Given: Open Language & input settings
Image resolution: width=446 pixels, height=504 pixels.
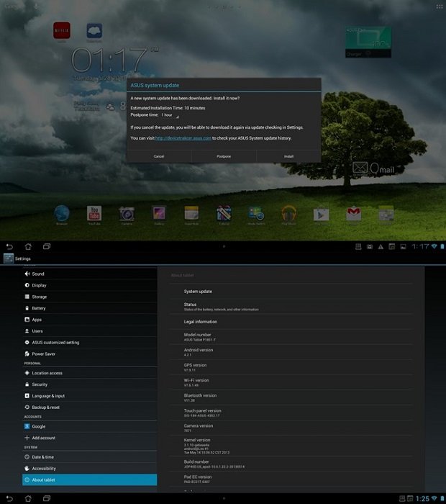Looking at the screenshot, I should (90, 396).
